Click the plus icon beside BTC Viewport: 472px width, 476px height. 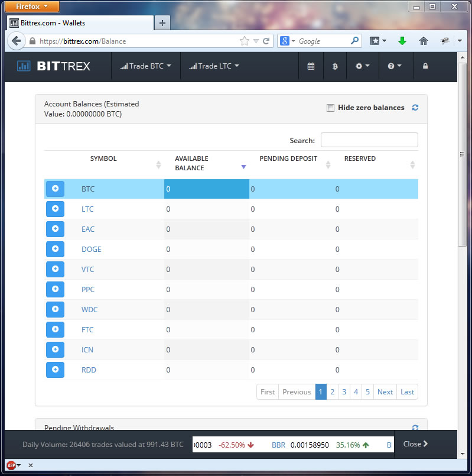(55, 189)
